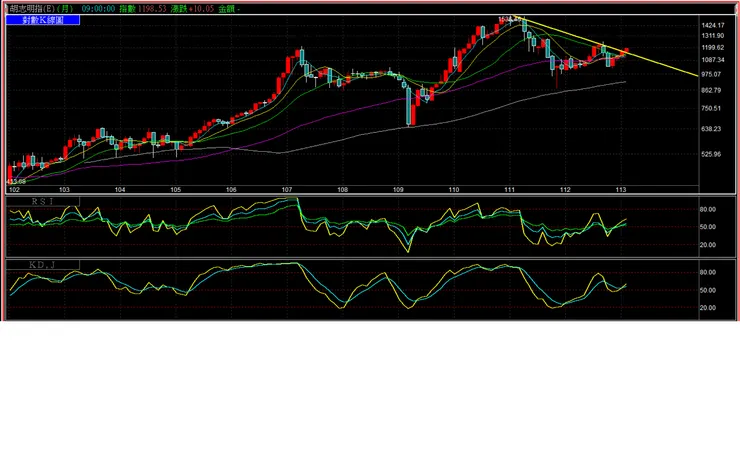Screen dimensions: 740x461
Task: Click year marker 110 on time axis
Action: (454, 190)
